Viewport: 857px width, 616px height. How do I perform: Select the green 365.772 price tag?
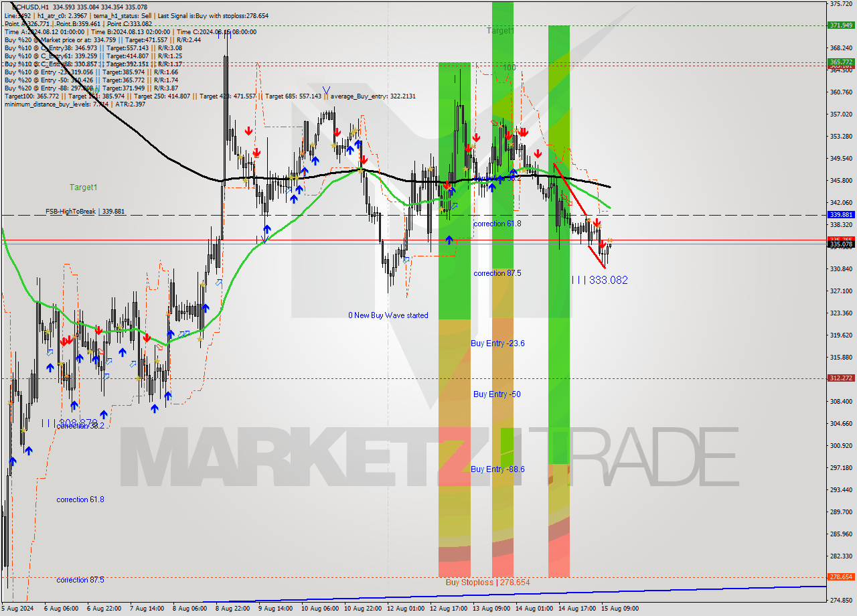tap(841, 62)
